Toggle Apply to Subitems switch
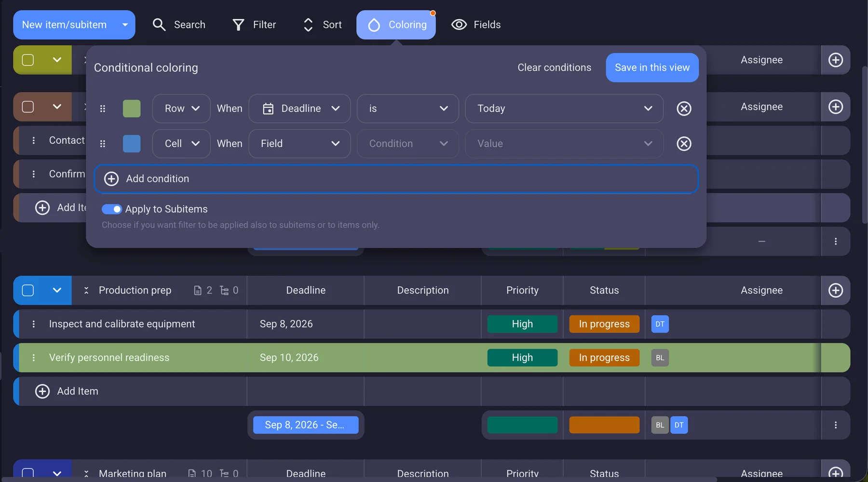 [x=111, y=209]
